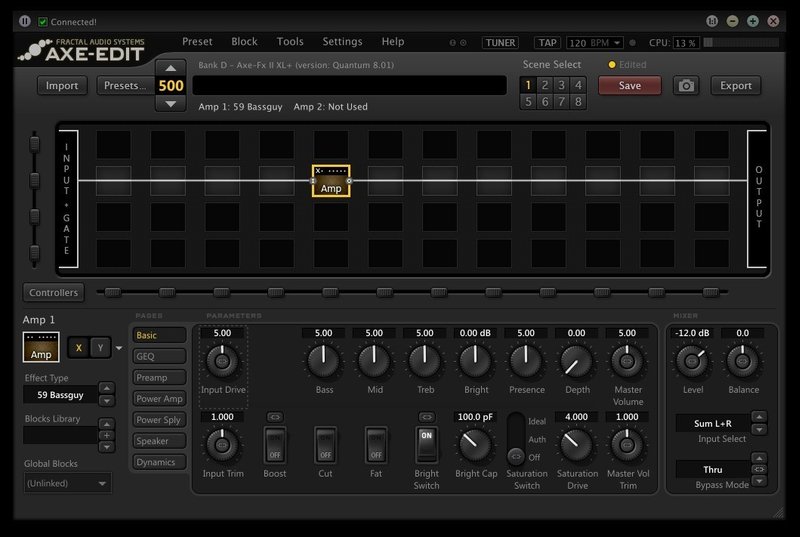Click preset number down arrow
The width and height of the screenshot is (800, 537).
point(171,104)
